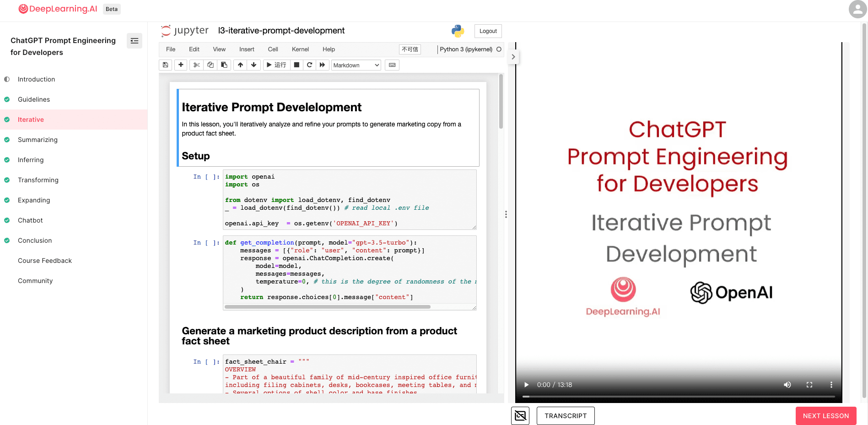Open cell type Markdown dropdown

(356, 65)
